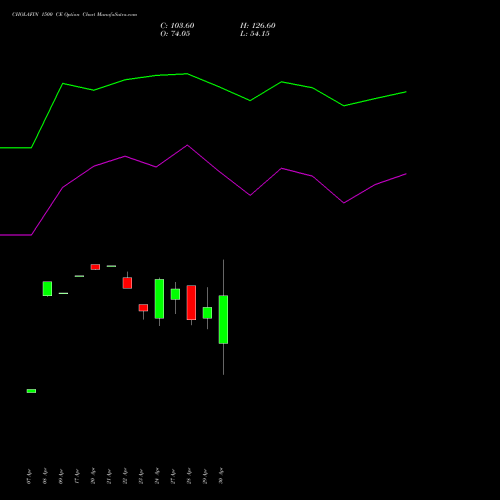The width and height of the screenshot is (500, 500).
Task: Select the tall green candle for 24 Apr
Action: tap(159, 299)
